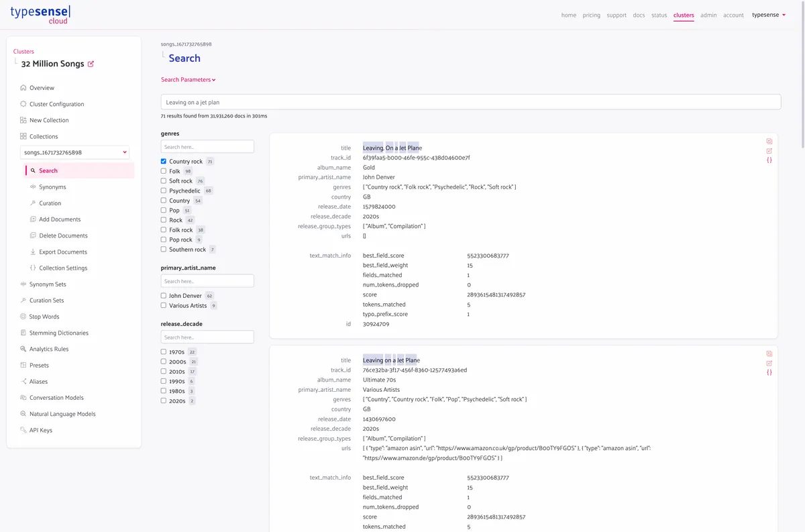Click the typesense cloud logo
Image resolution: width=805 pixels, height=532 pixels.
[x=40, y=15]
